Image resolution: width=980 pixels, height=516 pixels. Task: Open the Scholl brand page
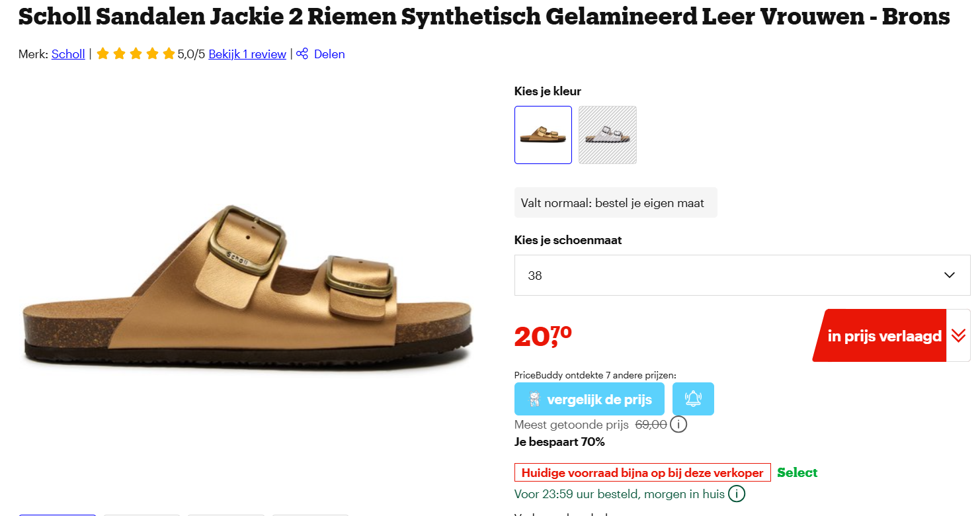coord(68,54)
